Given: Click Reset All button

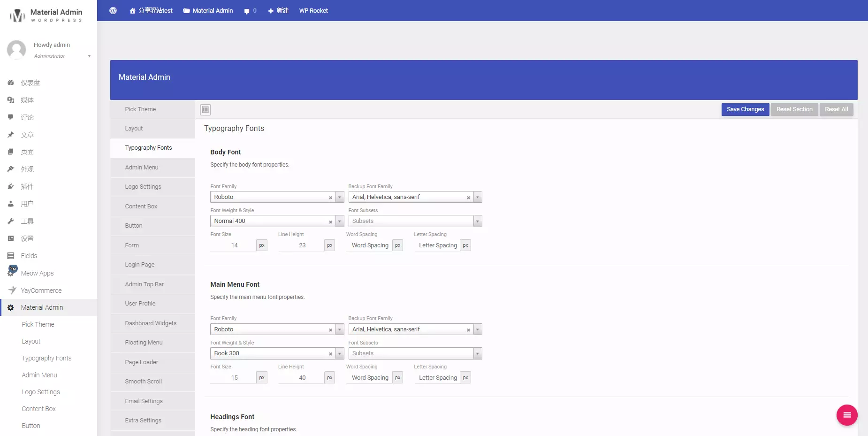Looking at the screenshot, I should click(x=836, y=109).
